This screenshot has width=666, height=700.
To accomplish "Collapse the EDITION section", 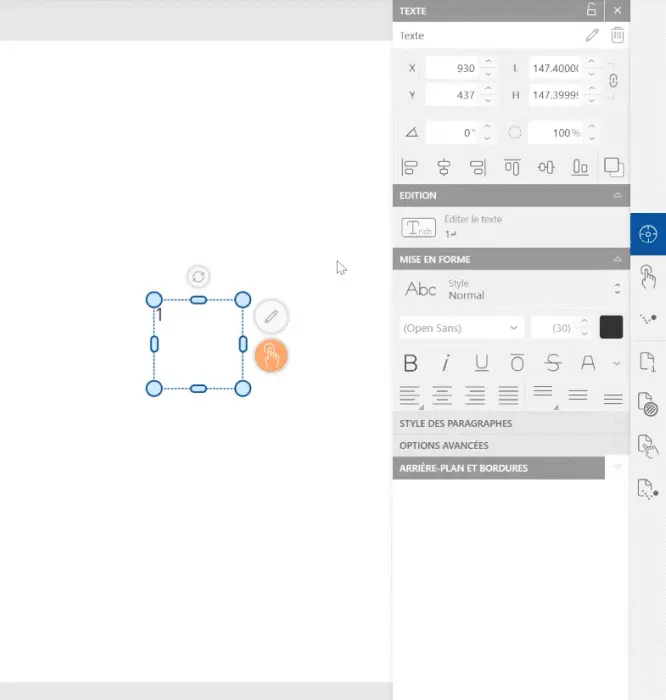I will 617,196.
